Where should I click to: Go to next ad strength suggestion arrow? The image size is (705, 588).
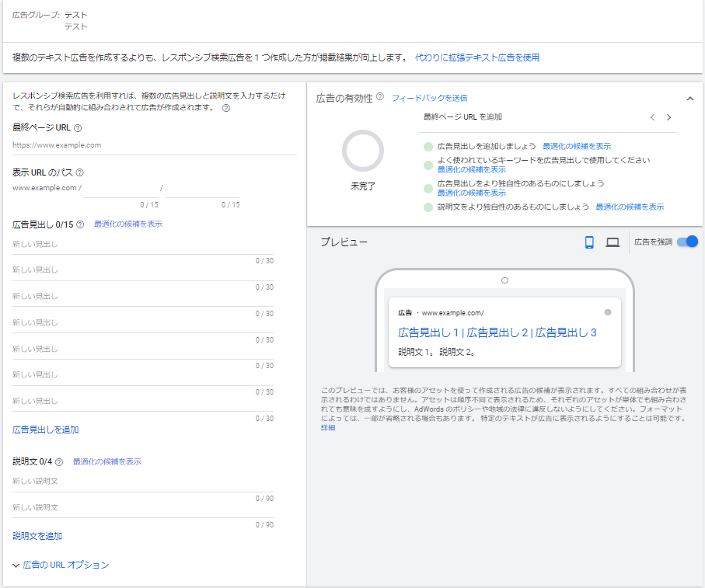669,117
